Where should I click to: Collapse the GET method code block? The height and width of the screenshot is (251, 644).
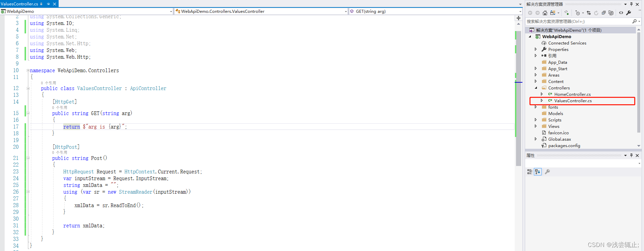point(28,113)
